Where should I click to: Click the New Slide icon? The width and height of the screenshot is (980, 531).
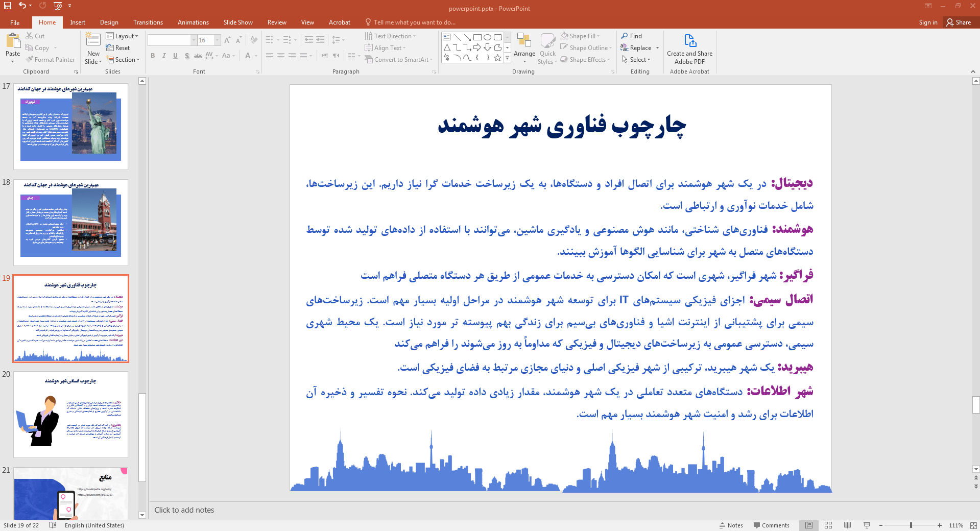[x=93, y=40]
